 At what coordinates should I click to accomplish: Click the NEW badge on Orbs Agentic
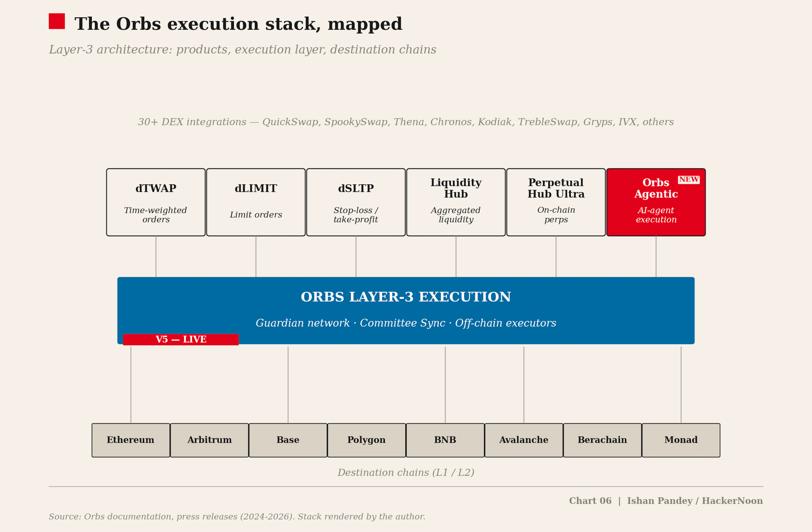point(689,180)
